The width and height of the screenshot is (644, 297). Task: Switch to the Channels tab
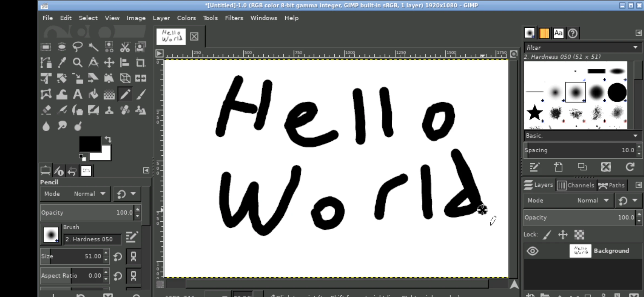[576, 185]
